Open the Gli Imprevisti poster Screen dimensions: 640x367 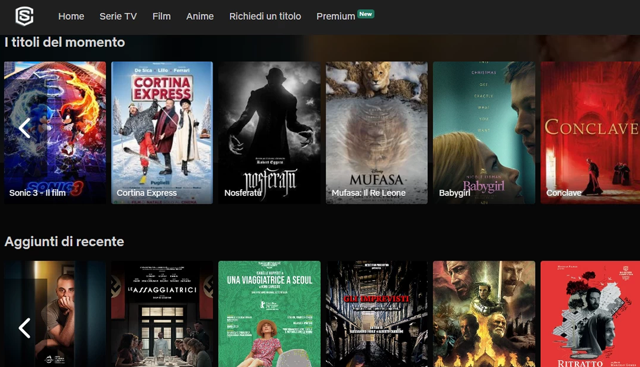click(x=377, y=314)
